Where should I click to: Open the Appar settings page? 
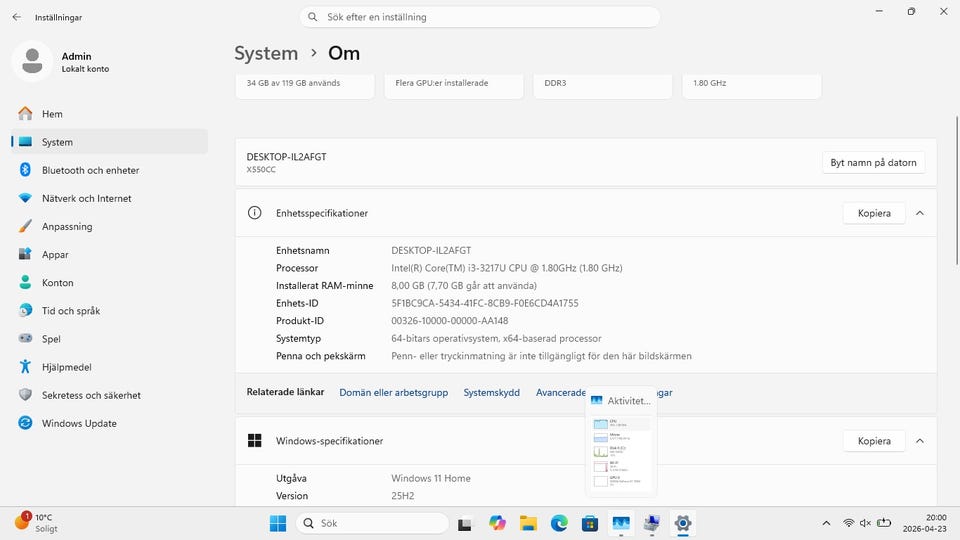55,254
